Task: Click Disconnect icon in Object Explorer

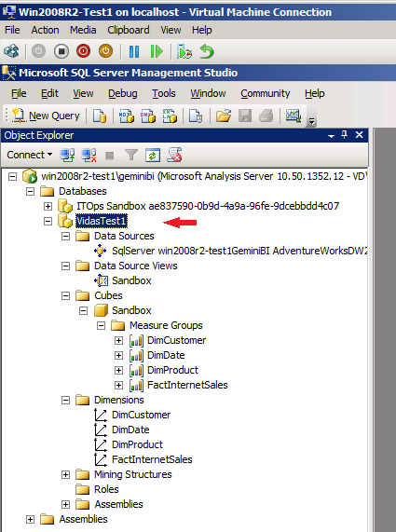Action: (x=89, y=155)
